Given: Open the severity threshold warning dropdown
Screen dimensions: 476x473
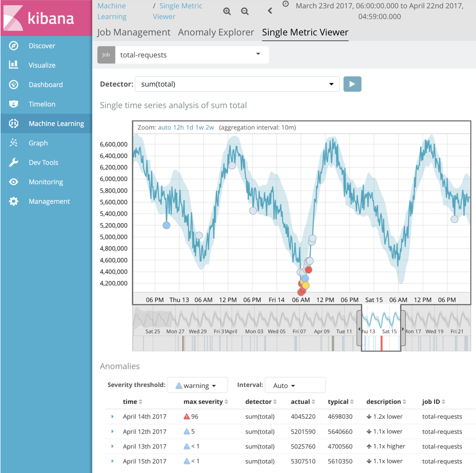Looking at the screenshot, I should tap(197, 385).
